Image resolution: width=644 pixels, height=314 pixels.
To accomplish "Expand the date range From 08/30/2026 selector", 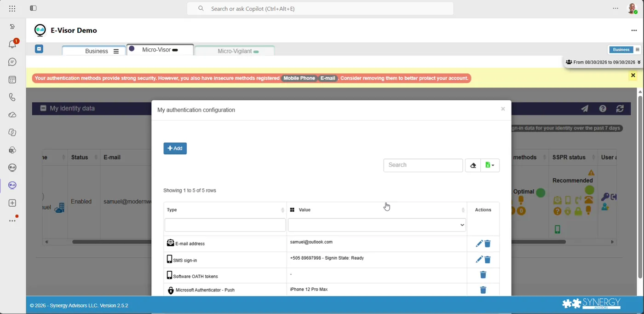I will (603, 62).
